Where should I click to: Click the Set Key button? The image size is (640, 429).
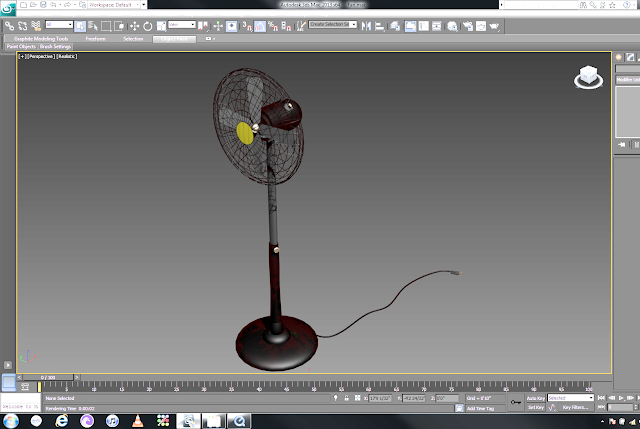[536, 407]
